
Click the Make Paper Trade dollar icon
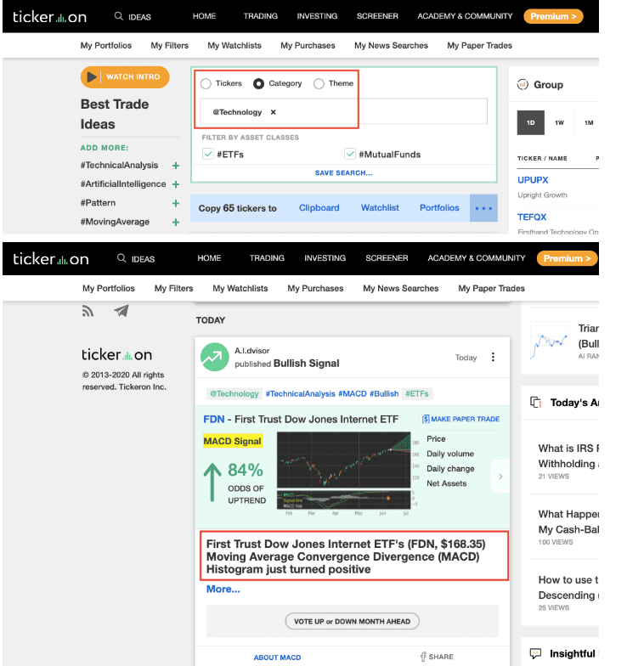(x=426, y=419)
